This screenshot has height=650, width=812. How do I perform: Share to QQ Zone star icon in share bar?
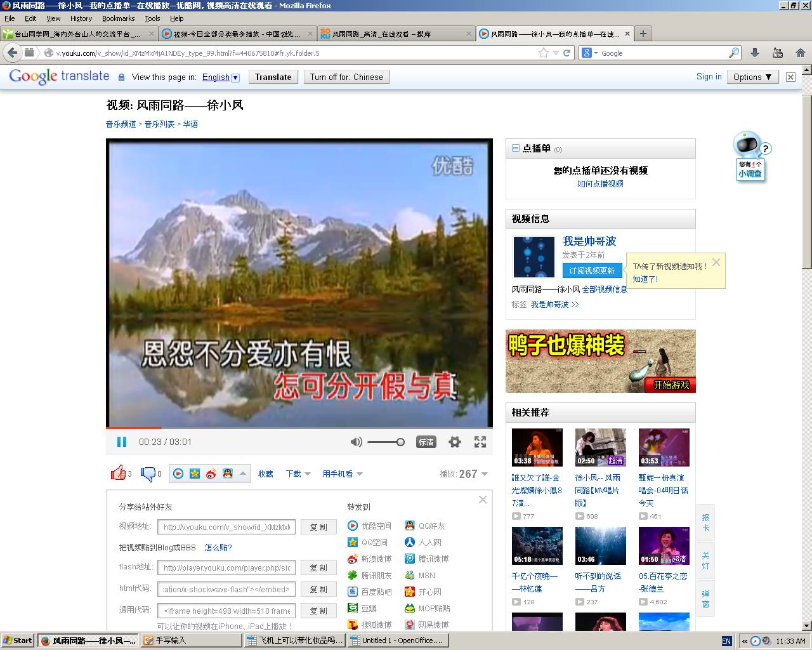pyautogui.click(x=195, y=474)
